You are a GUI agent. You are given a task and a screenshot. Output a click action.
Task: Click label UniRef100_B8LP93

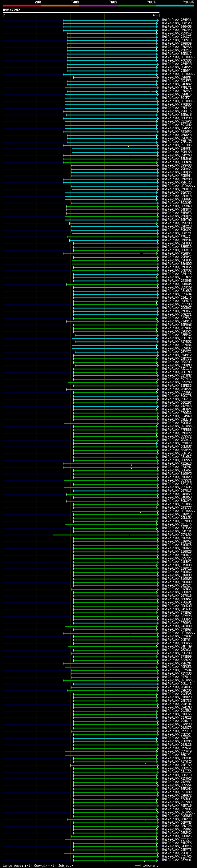coord(176,118)
